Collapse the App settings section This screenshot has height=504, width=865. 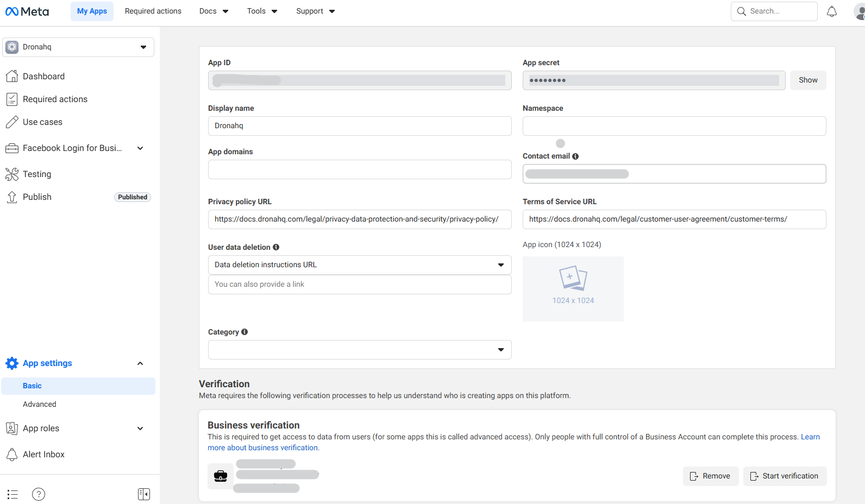tap(140, 363)
